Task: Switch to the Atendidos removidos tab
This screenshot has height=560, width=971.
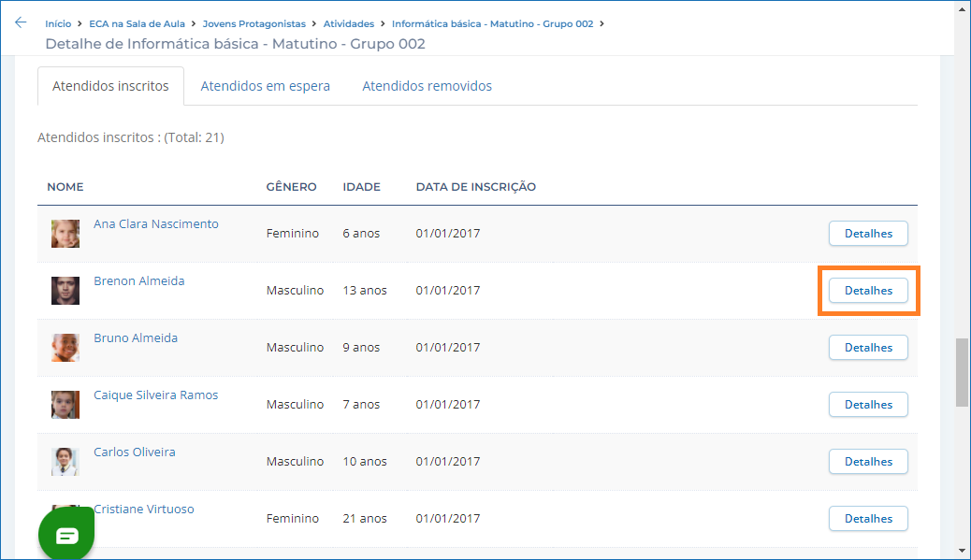Action: click(427, 85)
